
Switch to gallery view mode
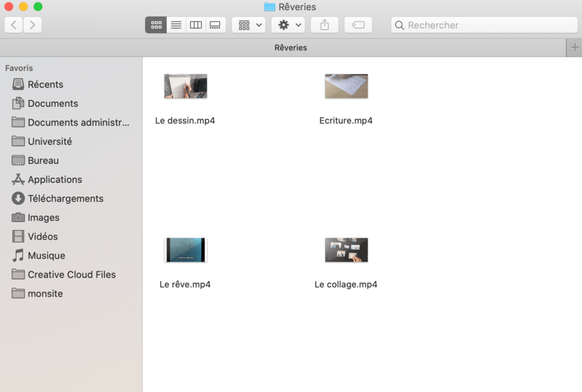click(215, 25)
